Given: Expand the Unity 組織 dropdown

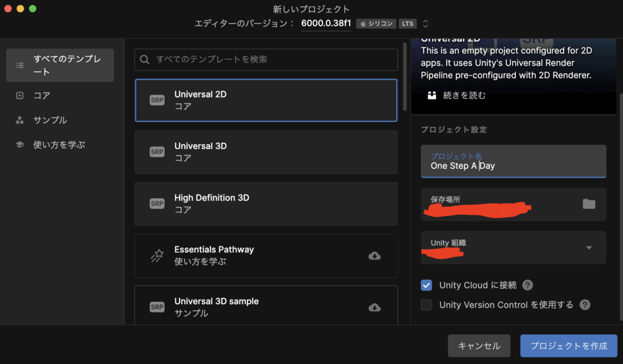Looking at the screenshot, I should click(x=589, y=248).
